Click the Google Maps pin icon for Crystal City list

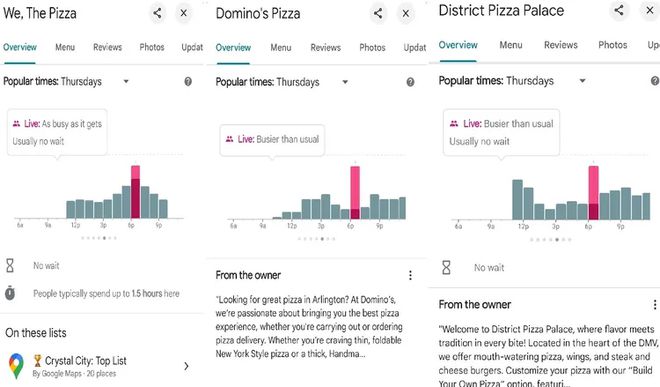click(x=16, y=366)
